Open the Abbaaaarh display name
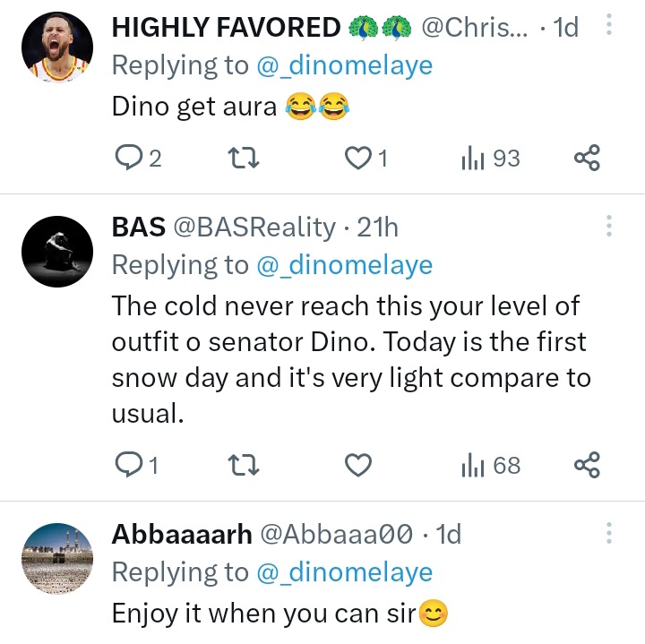The image size is (645, 644). [182, 535]
